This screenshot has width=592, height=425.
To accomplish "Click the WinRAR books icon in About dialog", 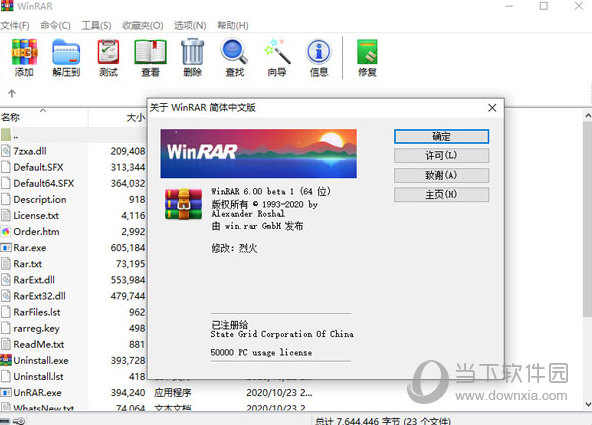I will [x=183, y=204].
